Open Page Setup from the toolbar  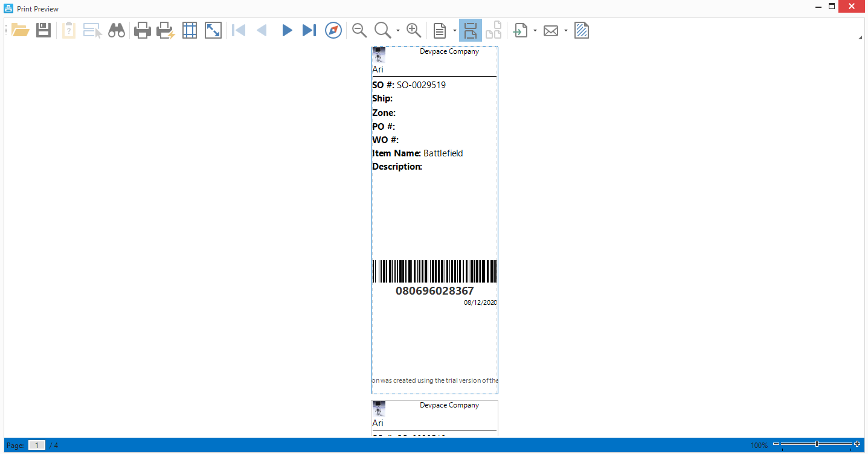190,30
